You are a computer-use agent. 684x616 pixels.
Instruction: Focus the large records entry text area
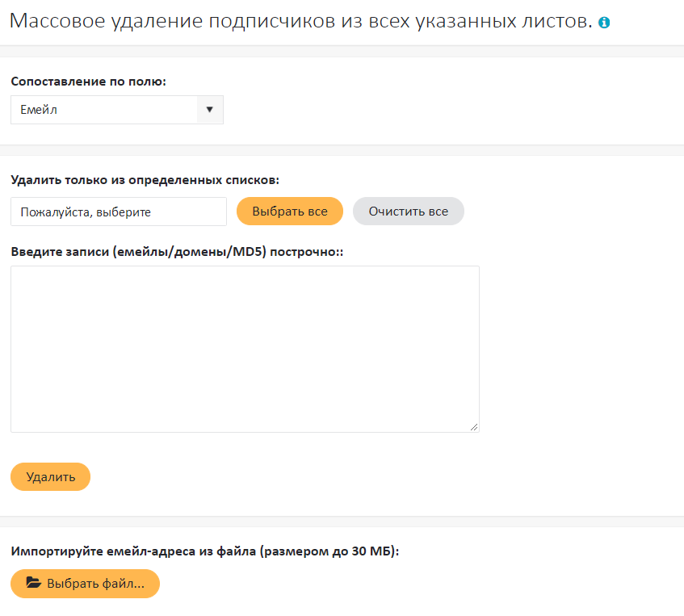pyautogui.click(x=245, y=349)
